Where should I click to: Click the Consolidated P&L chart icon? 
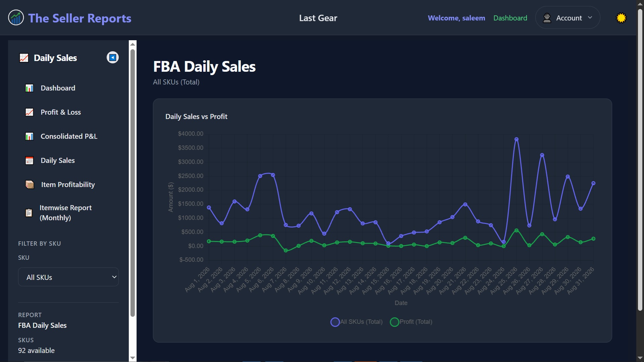[x=30, y=136]
